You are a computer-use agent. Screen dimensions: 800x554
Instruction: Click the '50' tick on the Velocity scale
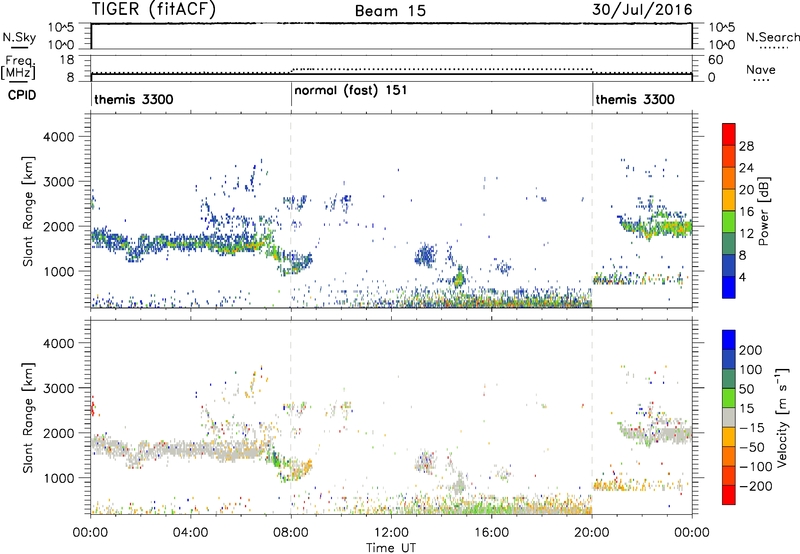coord(746,389)
